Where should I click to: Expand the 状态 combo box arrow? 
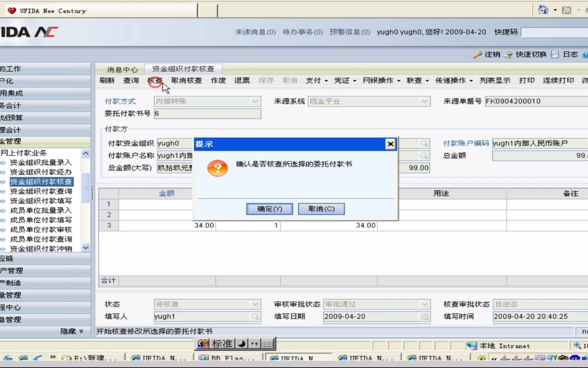point(255,304)
